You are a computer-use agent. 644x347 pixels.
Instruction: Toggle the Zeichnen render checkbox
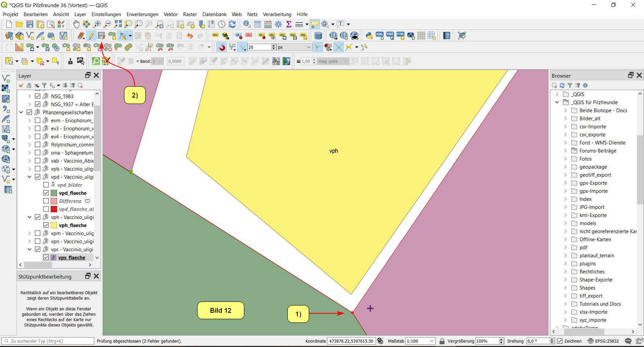pos(559,341)
